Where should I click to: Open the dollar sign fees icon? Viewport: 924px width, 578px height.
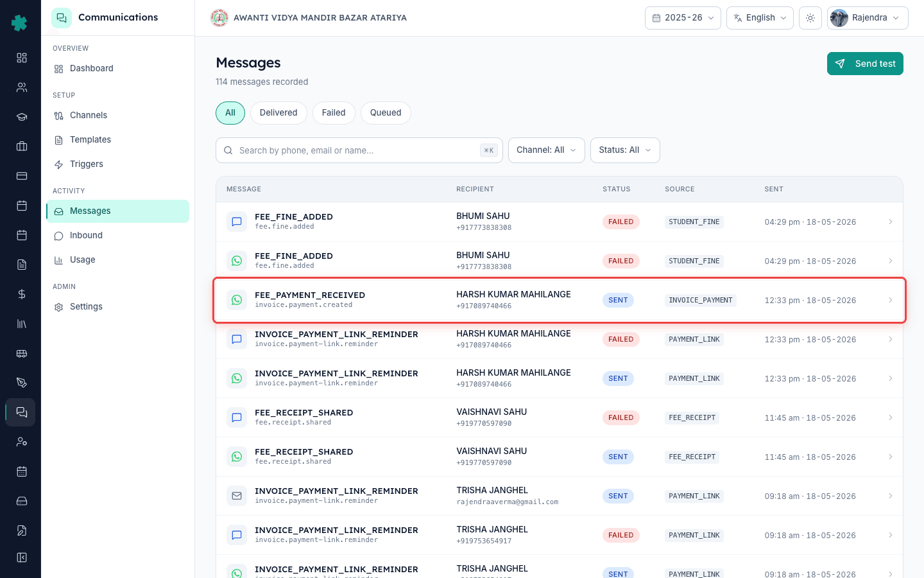22,294
